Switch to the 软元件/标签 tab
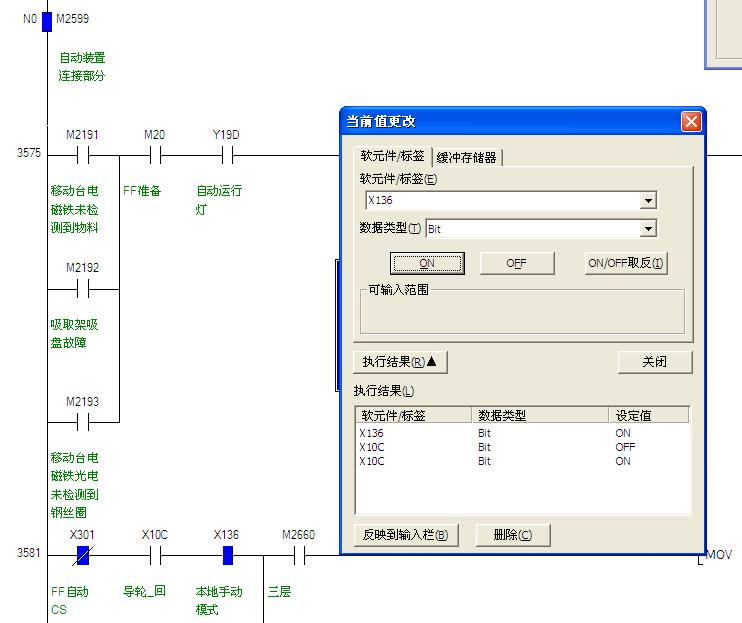The height and width of the screenshot is (623, 742). (393, 156)
